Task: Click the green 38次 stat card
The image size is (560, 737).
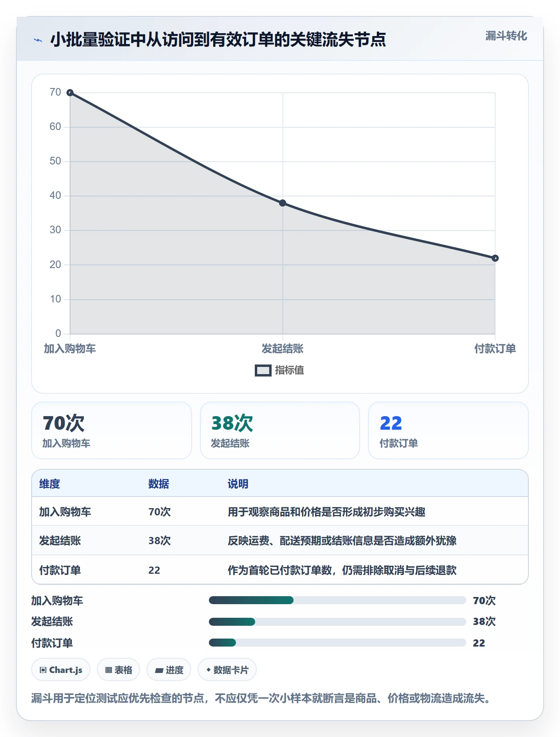Action: (x=280, y=431)
